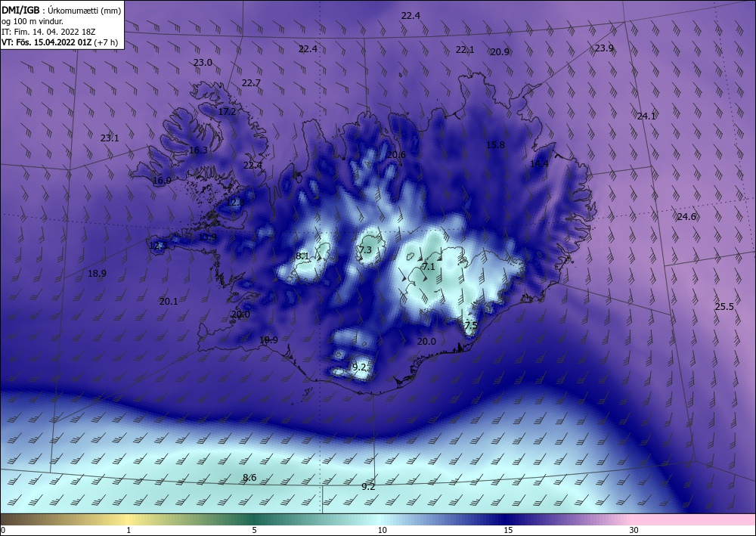
Task: Click the 19.9 value on the map
Action: 268,340
